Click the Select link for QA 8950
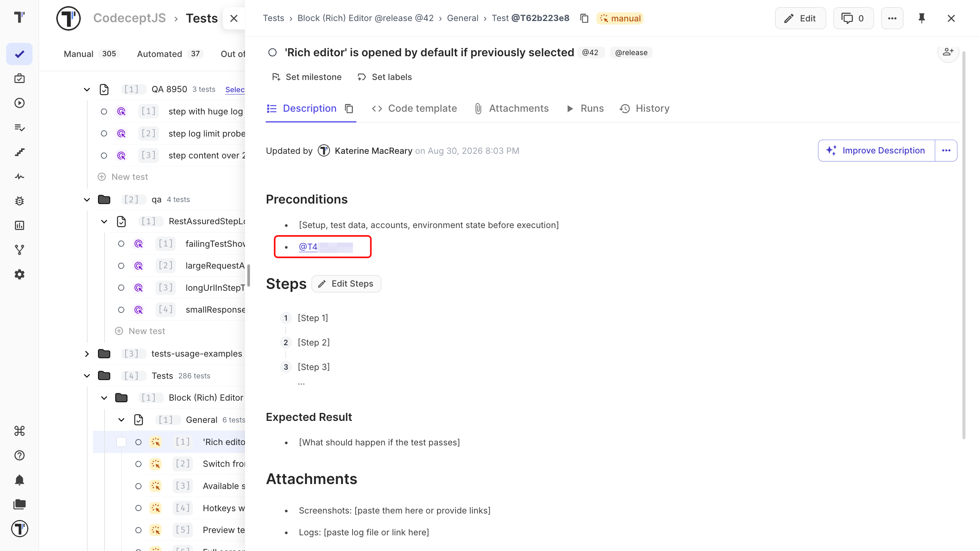Image resolution: width=980 pixels, height=551 pixels. click(235, 90)
